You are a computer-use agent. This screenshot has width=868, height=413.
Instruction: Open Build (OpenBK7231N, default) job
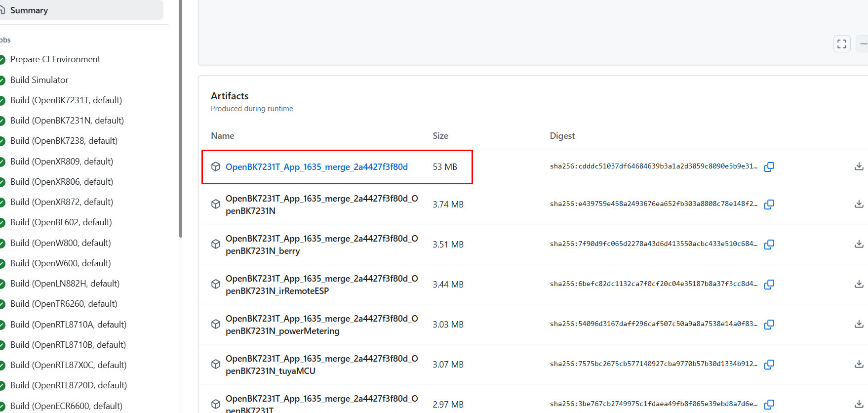(67, 121)
